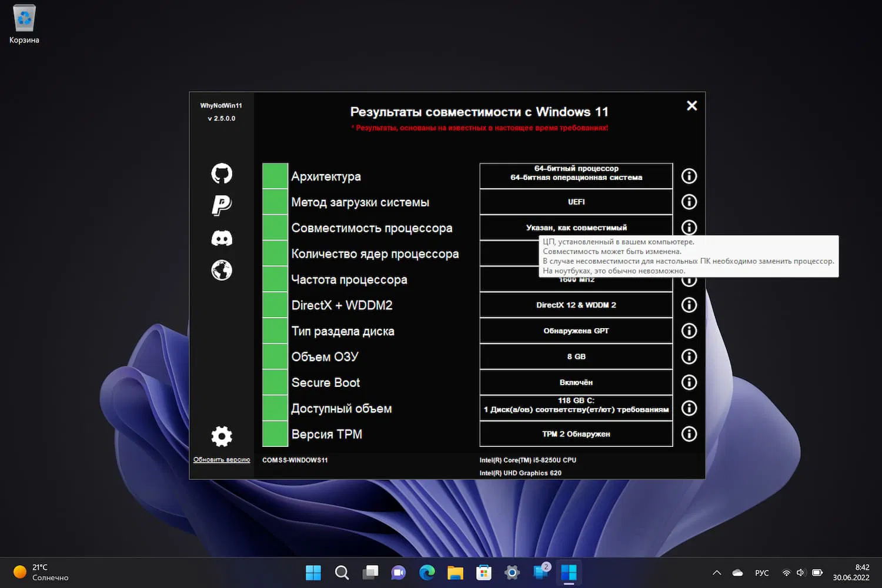Click the info icon for Secure Boot
This screenshot has height=588, width=882.
(689, 382)
